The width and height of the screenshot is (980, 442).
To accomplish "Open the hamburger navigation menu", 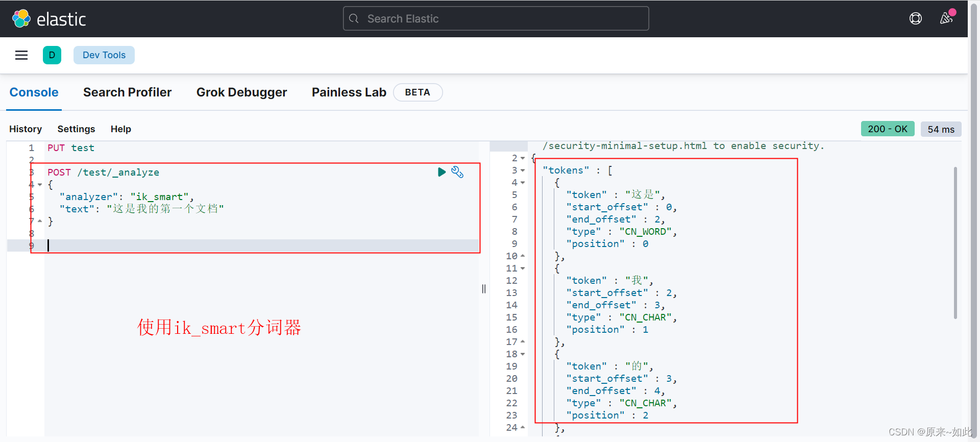I will coord(21,55).
